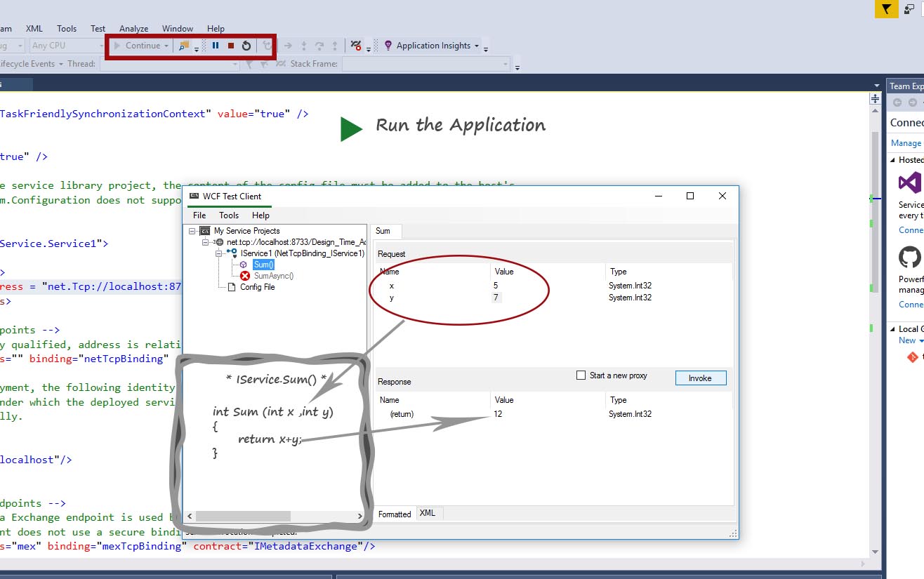Pause debugging with the Break All icon
The width and height of the screenshot is (924, 579).
click(x=216, y=46)
